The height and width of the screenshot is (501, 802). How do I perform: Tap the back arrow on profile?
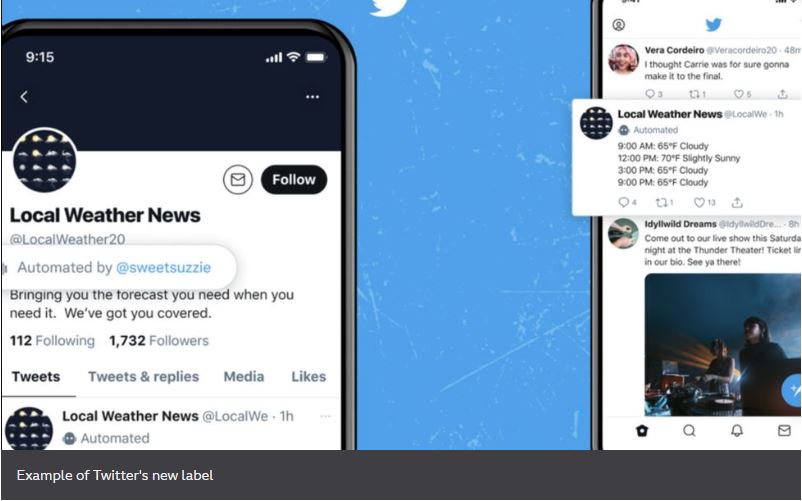24,97
